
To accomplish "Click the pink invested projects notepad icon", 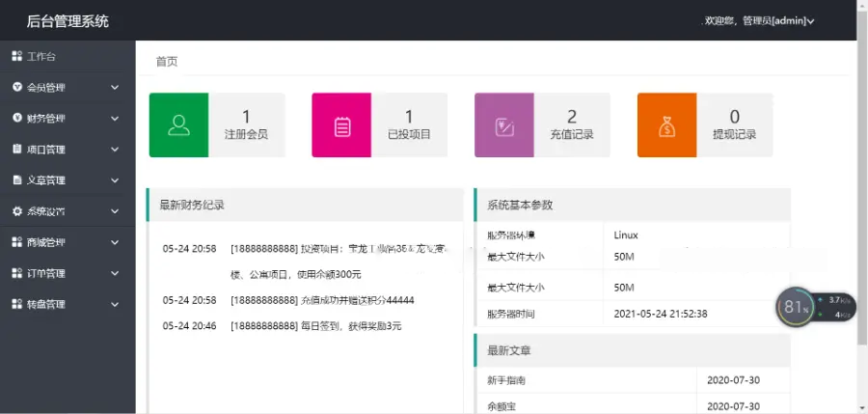I will pos(342,126).
